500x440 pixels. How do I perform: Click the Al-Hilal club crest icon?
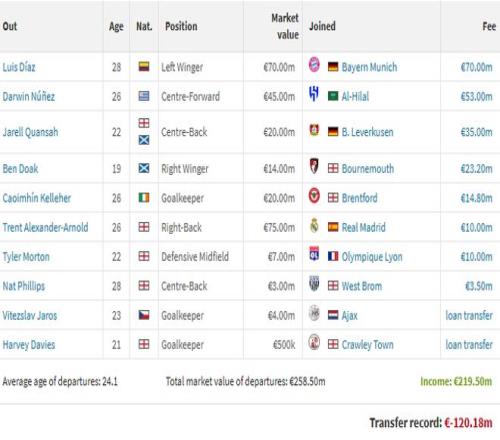point(314,94)
